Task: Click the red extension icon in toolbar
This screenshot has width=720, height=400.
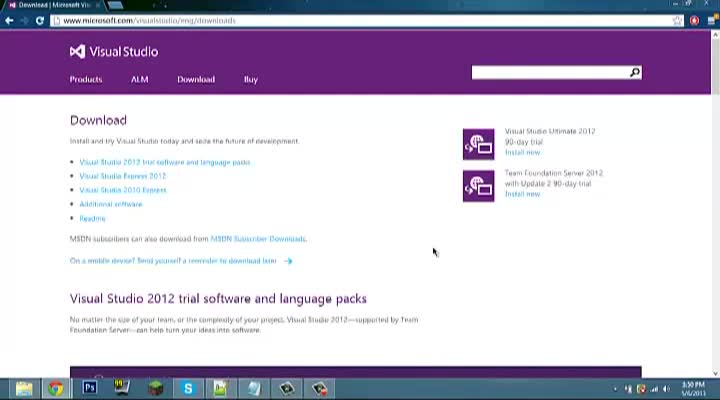Action: click(x=694, y=21)
